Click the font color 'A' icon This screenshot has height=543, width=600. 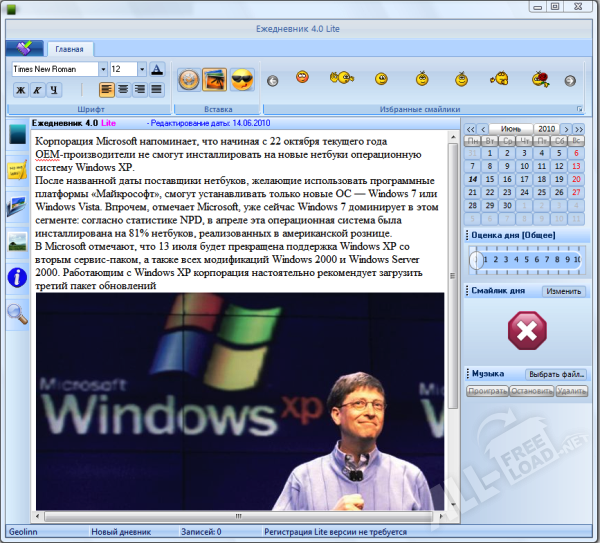coord(156,69)
